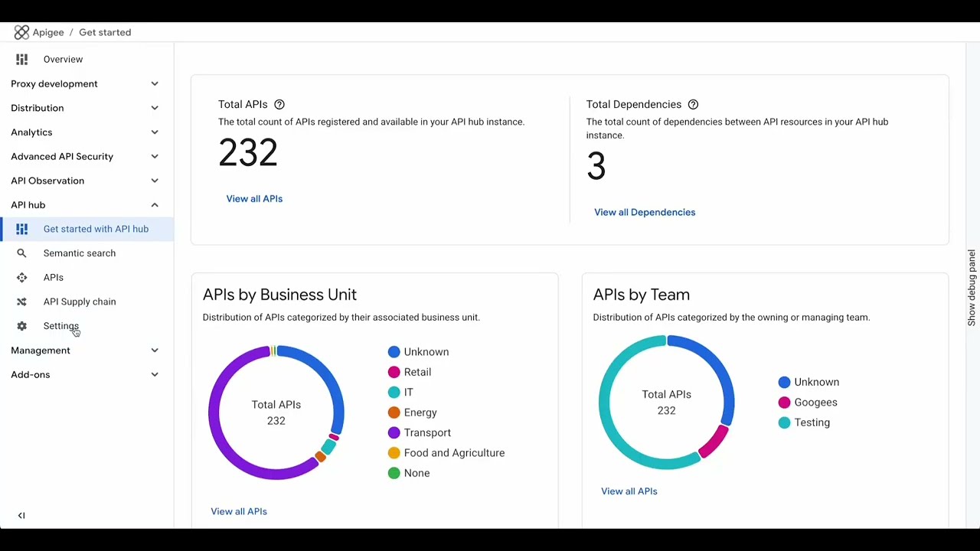The height and width of the screenshot is (551, 980).
Task: Click the teal Testing donut segment
Action: (x=605, y=403)
